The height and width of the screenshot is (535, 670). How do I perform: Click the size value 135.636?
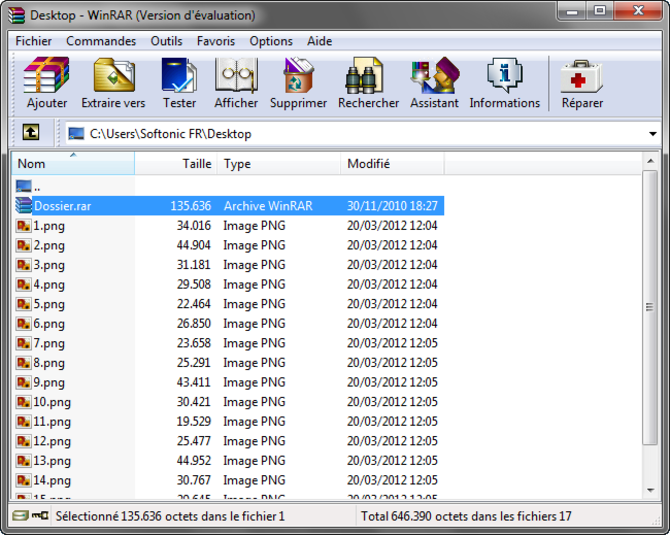pyautogui.click(x=191, y=206)
